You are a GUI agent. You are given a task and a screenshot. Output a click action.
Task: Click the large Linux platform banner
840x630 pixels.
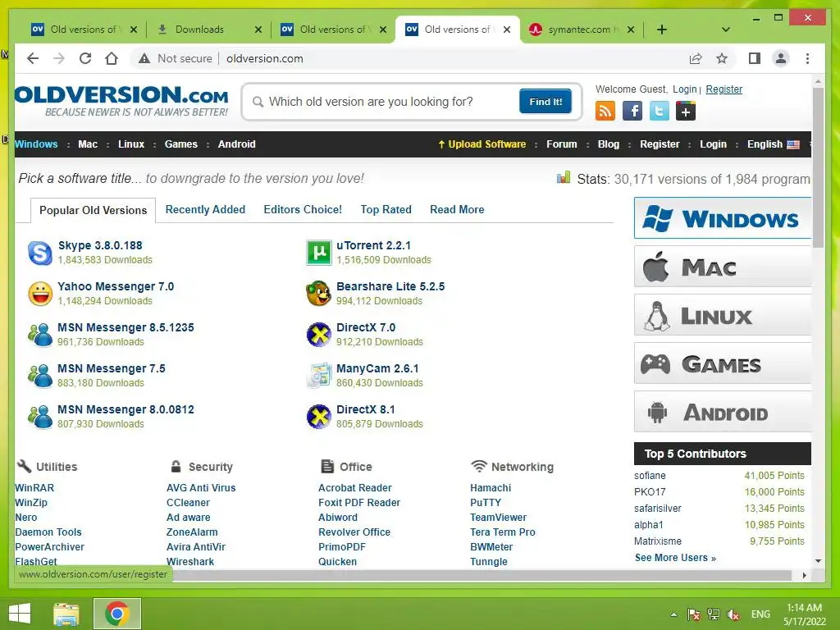coord(723,315)
